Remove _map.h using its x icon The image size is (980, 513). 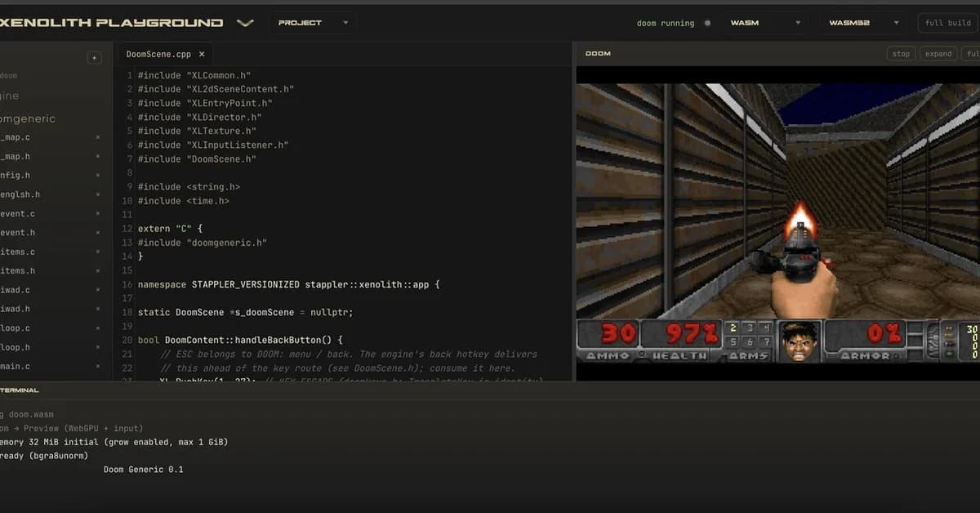(x=98, y=156)
